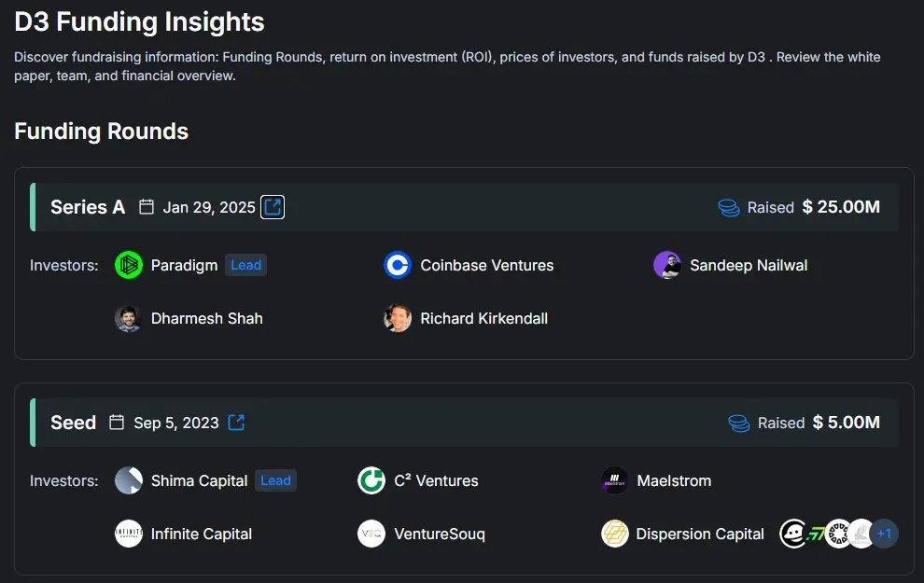The width and height of the screenshot is (924, 583).
Task: Open the C² Ventures investor link
Action: click(436, 480)
